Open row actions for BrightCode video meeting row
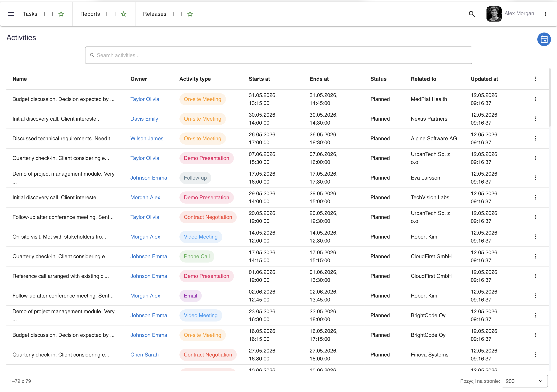The image size is (557, 392). point(536,315)
